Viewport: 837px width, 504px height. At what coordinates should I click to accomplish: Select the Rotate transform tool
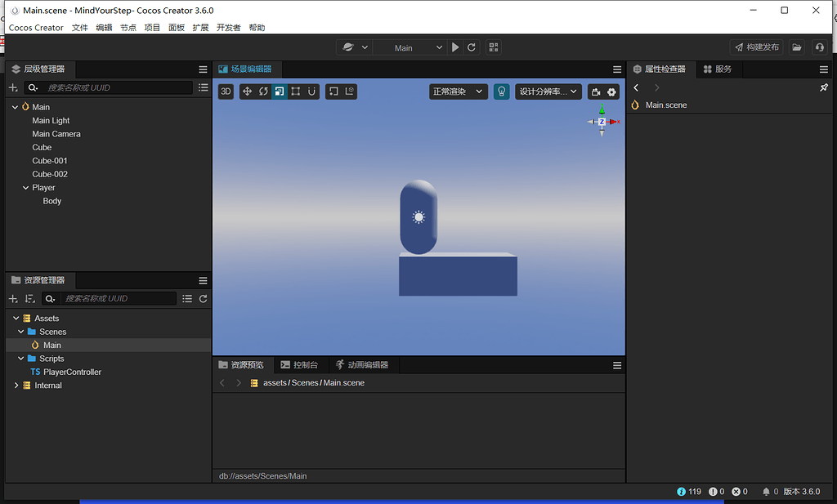[x=263, y=91]
